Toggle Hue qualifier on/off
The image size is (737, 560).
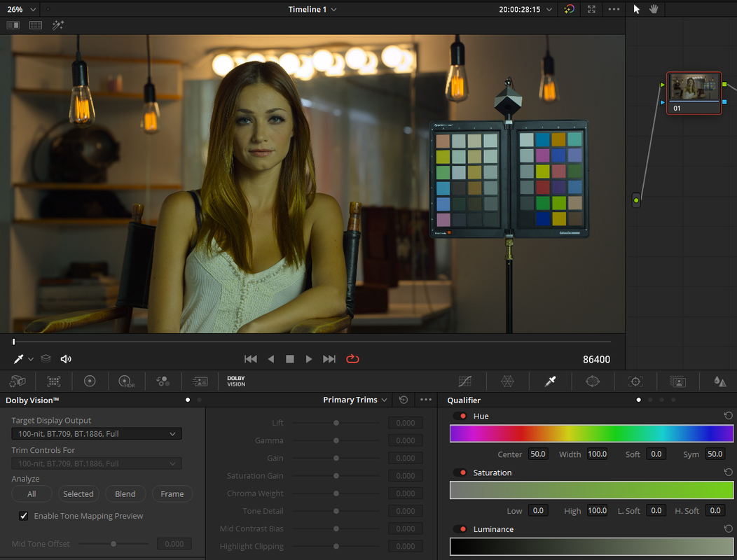460,416
